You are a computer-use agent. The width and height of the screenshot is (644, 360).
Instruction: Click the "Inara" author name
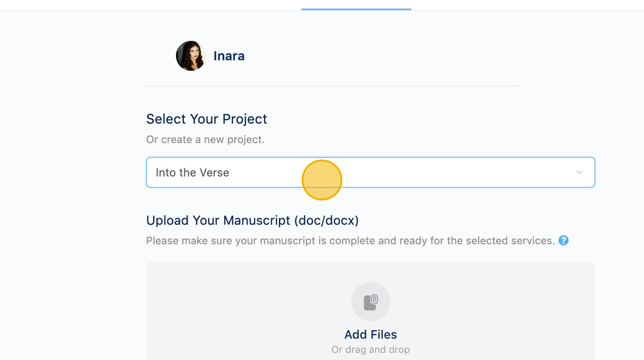[229, 56]
